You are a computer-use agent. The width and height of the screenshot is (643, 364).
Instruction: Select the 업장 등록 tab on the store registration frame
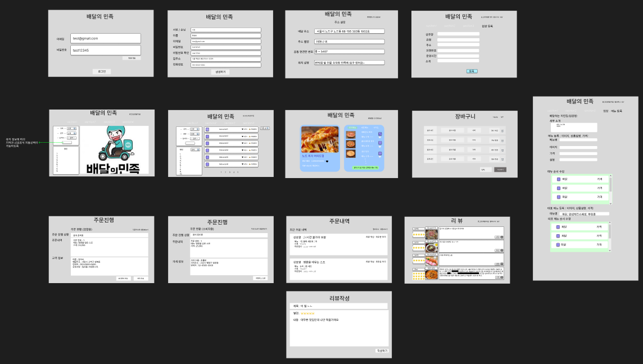pyautogui.click(x=487, y=26)
